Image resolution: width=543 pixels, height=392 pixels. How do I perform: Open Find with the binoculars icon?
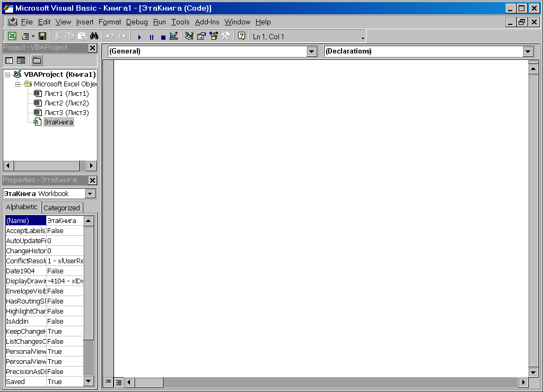tap(94, 36)
